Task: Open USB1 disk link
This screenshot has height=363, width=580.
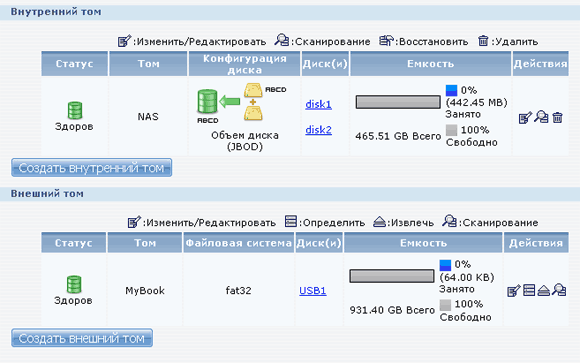Action: tap(313, 291)
